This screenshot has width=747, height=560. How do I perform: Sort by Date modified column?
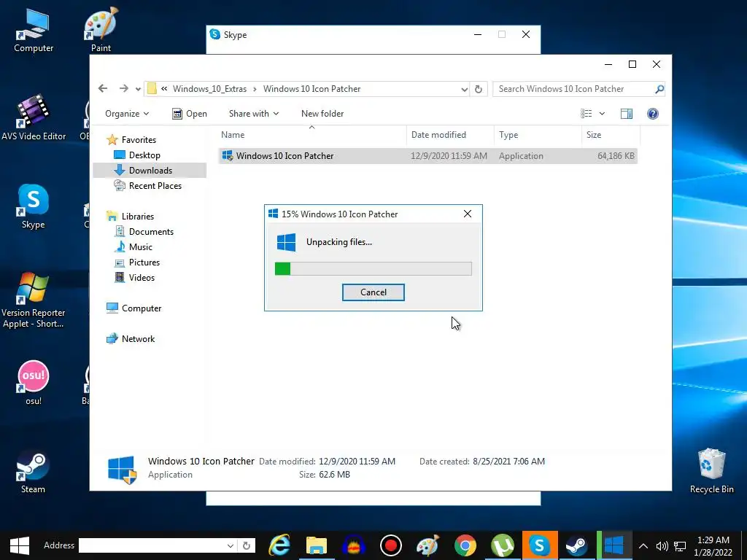450,135
